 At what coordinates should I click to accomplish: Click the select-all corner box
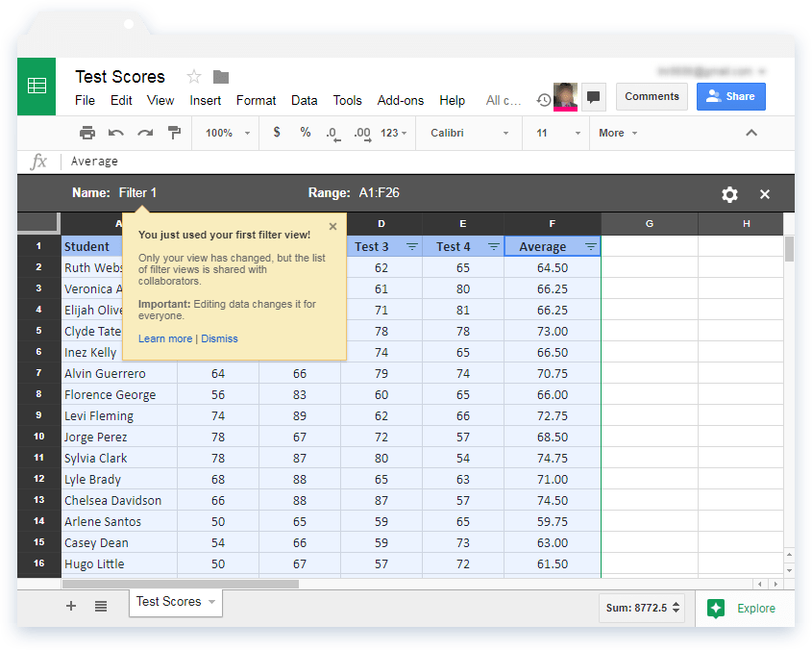click(x=38, y=222)
